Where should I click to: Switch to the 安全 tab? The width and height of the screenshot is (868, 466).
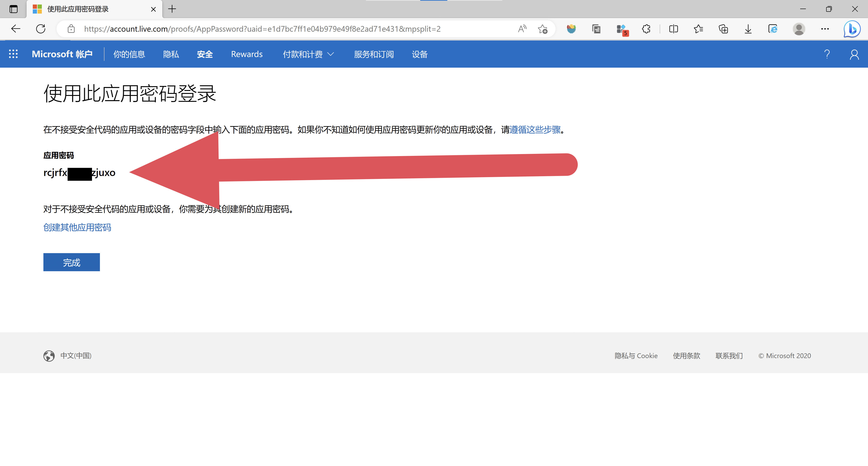click(x=205, y=54)
